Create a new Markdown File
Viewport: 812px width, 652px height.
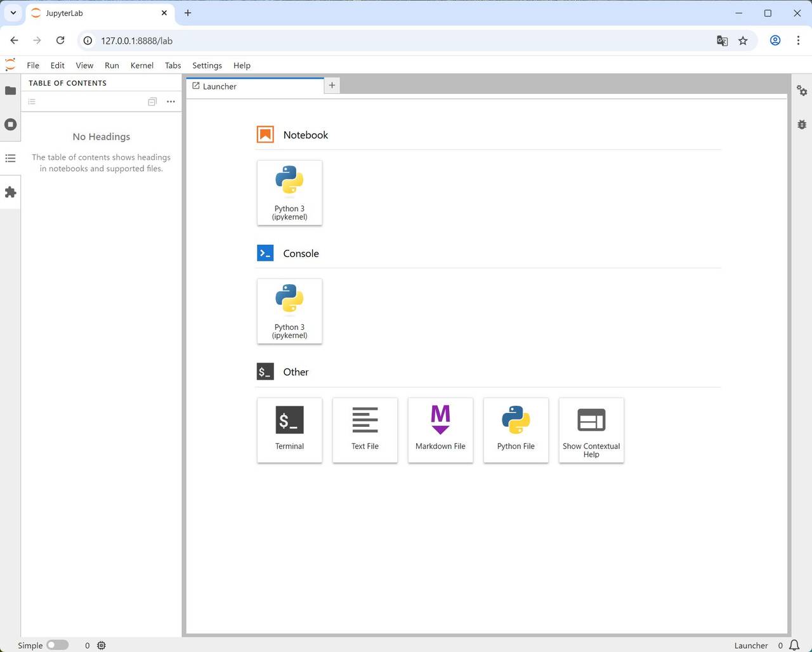click(x=440, y=430)
